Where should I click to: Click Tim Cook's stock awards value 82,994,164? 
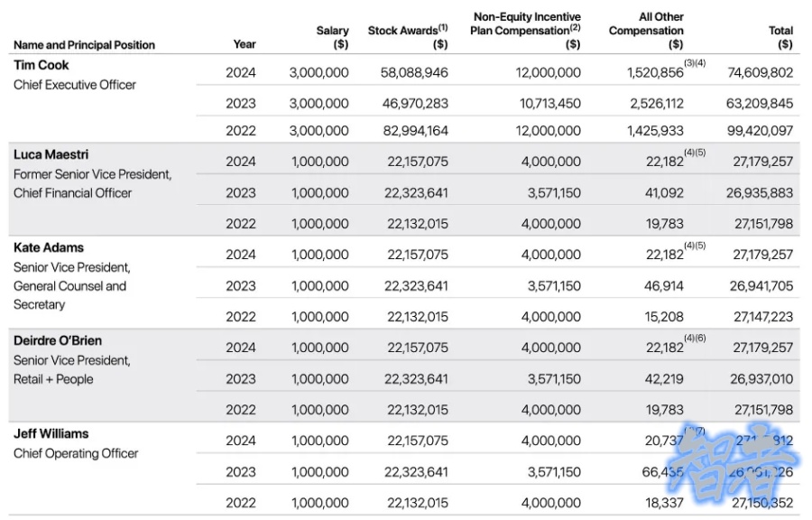(415, 131)
